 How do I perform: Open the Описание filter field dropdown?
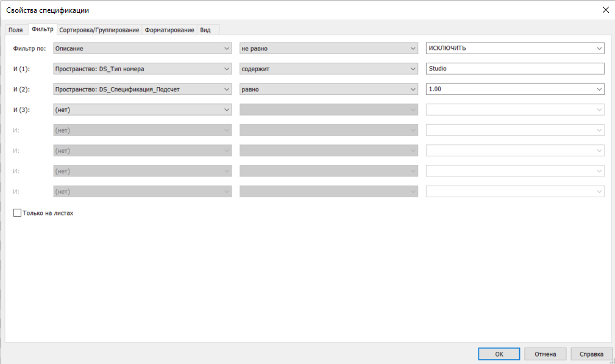[x=143, y=48]
